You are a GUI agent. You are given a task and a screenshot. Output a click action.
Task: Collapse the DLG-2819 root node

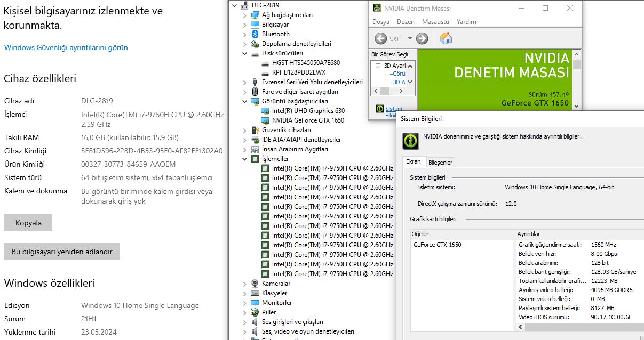tap(235, 5)
